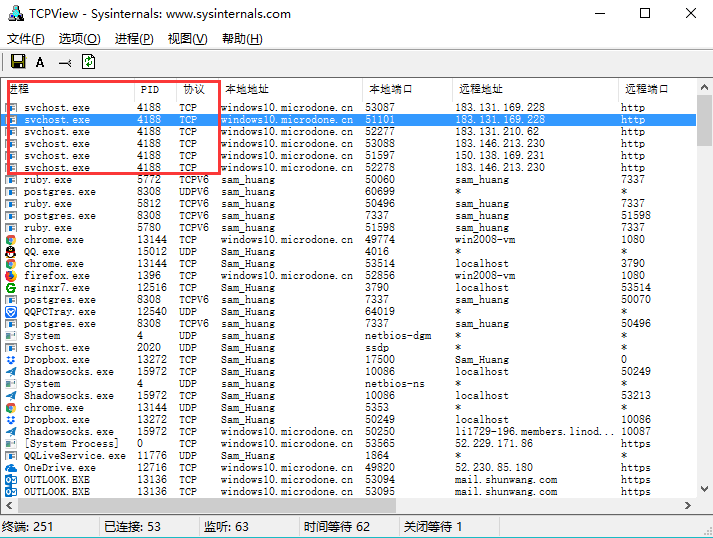Click the 终端: 251 status bar entry
Image resolution: width=713 pixels, height=538 pixels.
coord(28,527)
